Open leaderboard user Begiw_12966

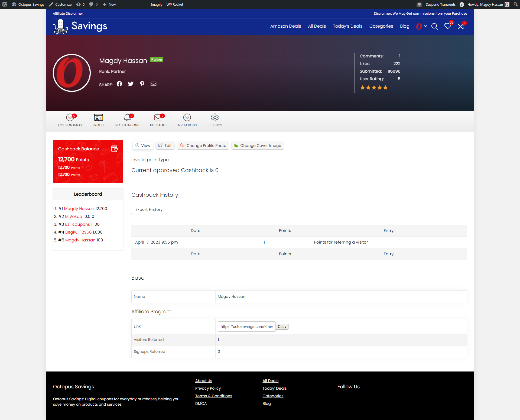(78, 232)
